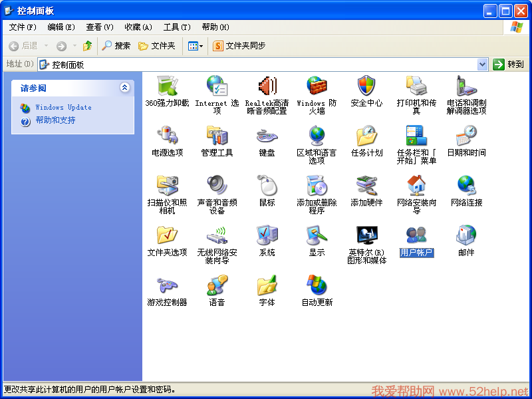Open the 添加或删除程序 icon
Screen dimensions: 532x399
click(317, 186)
